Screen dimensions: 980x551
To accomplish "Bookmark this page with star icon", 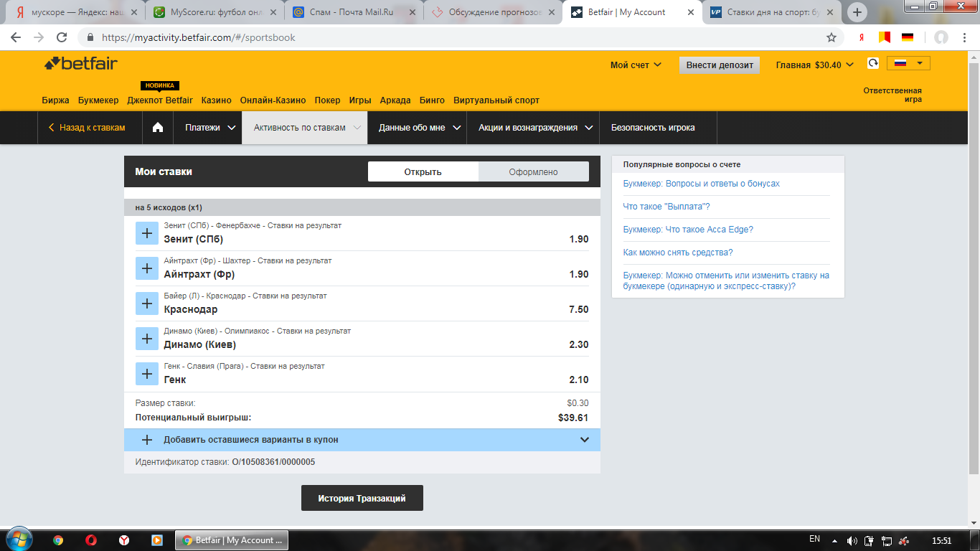I will click(831, 37).
